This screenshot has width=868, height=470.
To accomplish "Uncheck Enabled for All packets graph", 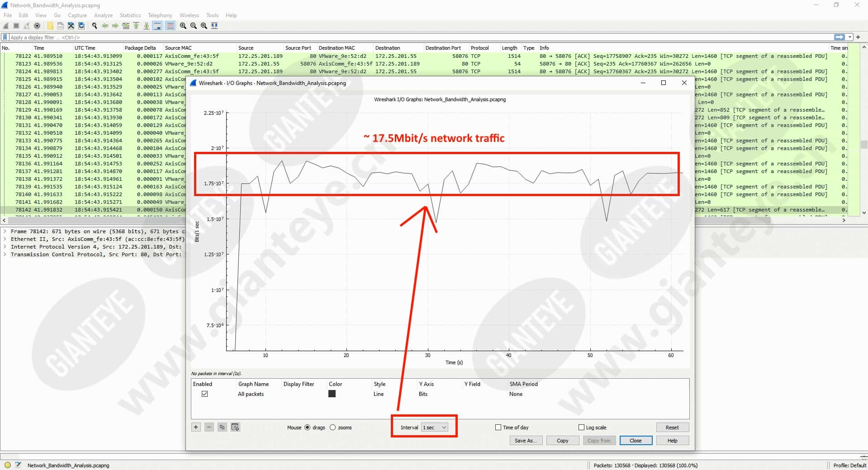I will pos(204,394).
